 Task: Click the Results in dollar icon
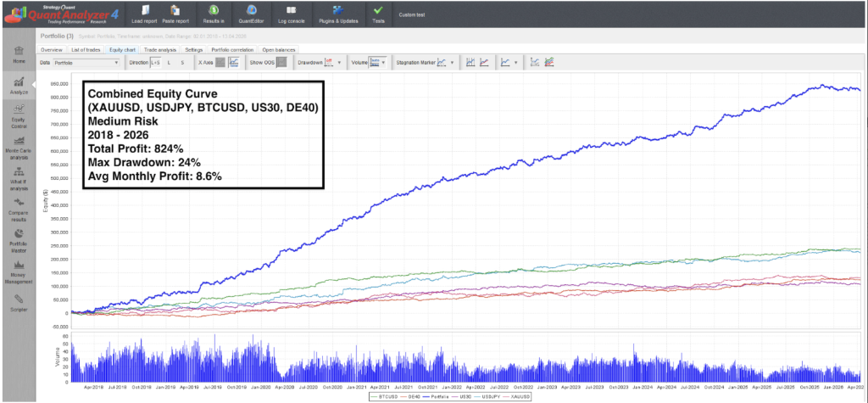[214, 10]
